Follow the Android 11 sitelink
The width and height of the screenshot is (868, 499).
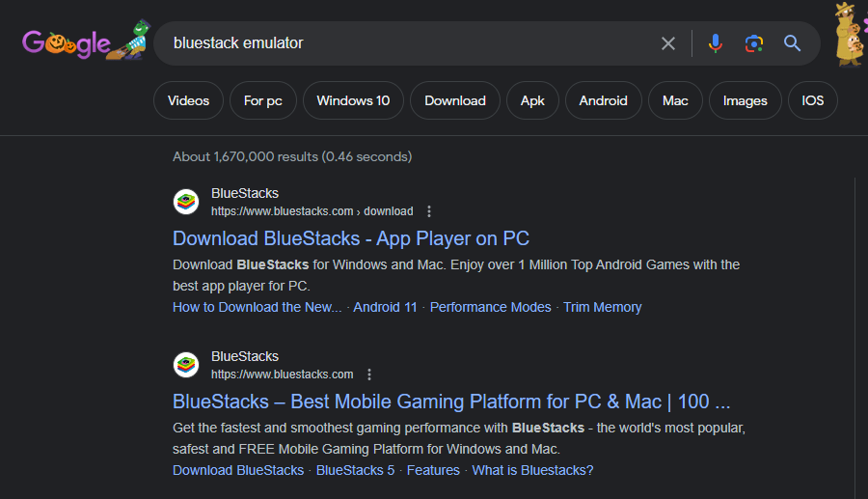pos(385,307)
